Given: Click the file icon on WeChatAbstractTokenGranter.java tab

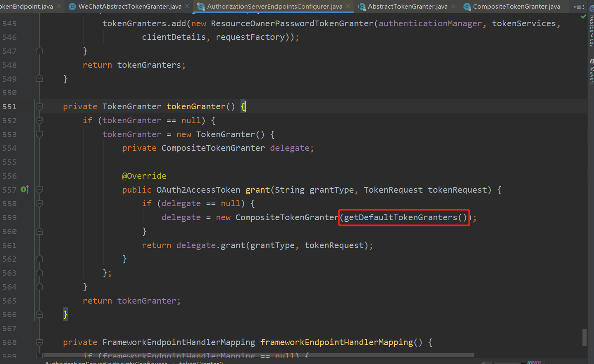Looking at the screenshot, I should 72,7.
